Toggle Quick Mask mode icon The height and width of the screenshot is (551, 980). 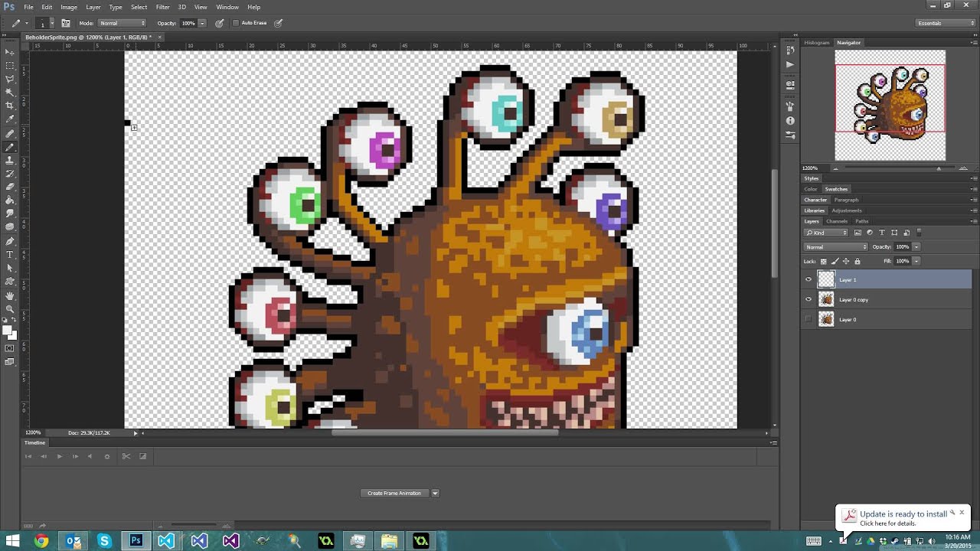point(9,348)
